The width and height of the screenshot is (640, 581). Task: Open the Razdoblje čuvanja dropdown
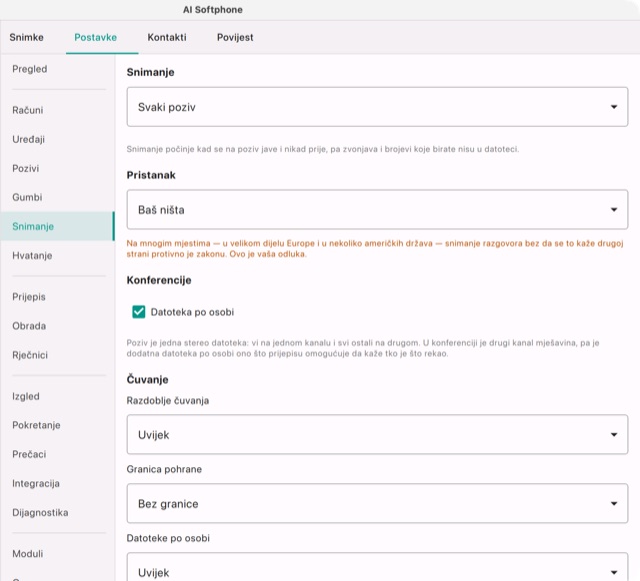[x=377, y=434]
